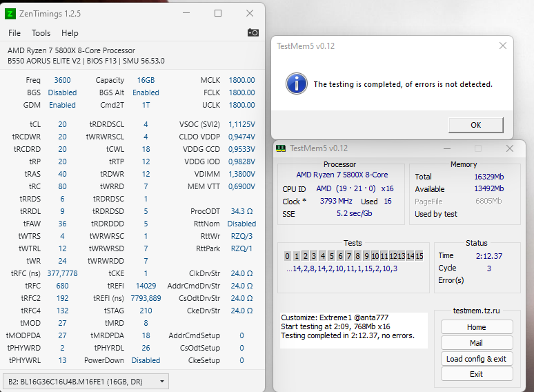Click the Total memory value 16329Mb
The height and width of the screenshot is (392, 534).
(x=489, y=177)
